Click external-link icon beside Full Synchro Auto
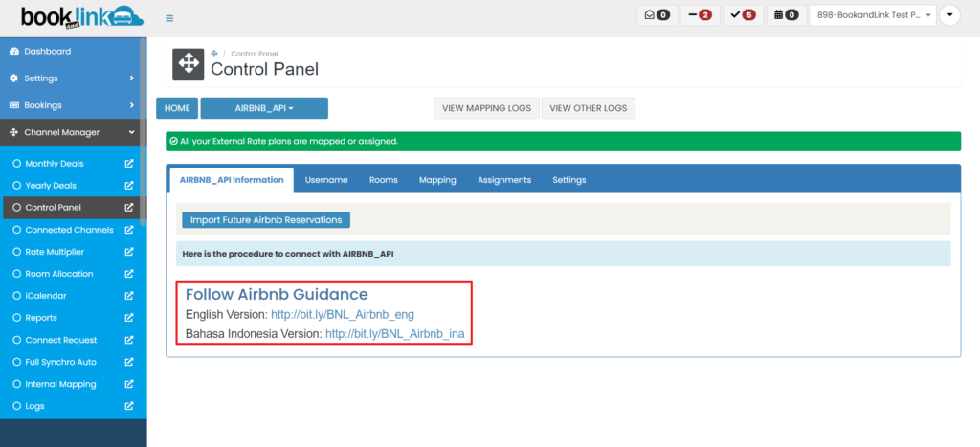Screen dimensions: 980x447 tap(129, 362)
